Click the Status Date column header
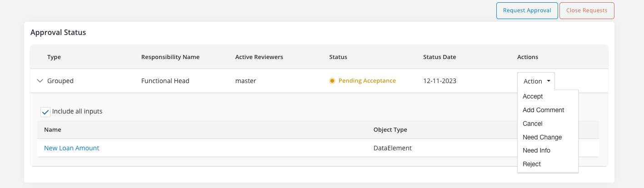This screenshot has height=188, width=644. pos(439,57)
